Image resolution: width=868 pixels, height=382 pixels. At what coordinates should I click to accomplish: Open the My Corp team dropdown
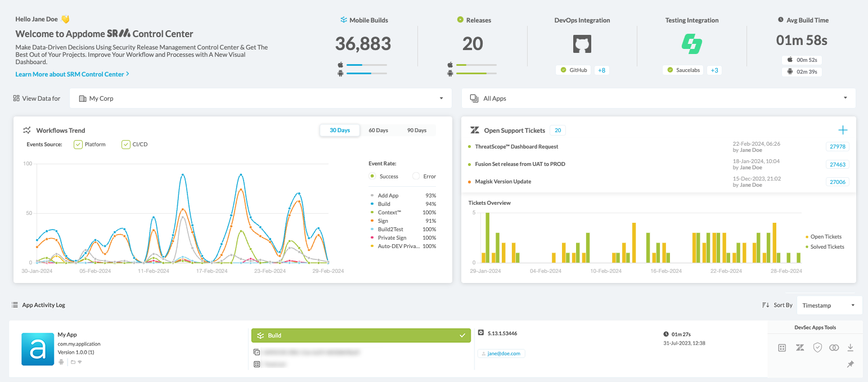[x=260, y=98]
